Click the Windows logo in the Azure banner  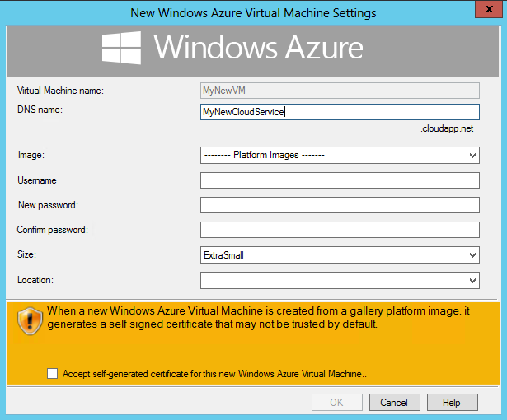pos(121,49)
